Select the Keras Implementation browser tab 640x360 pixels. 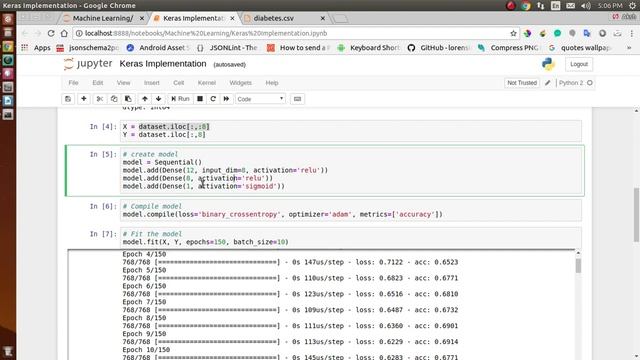(x=193, y=18)
